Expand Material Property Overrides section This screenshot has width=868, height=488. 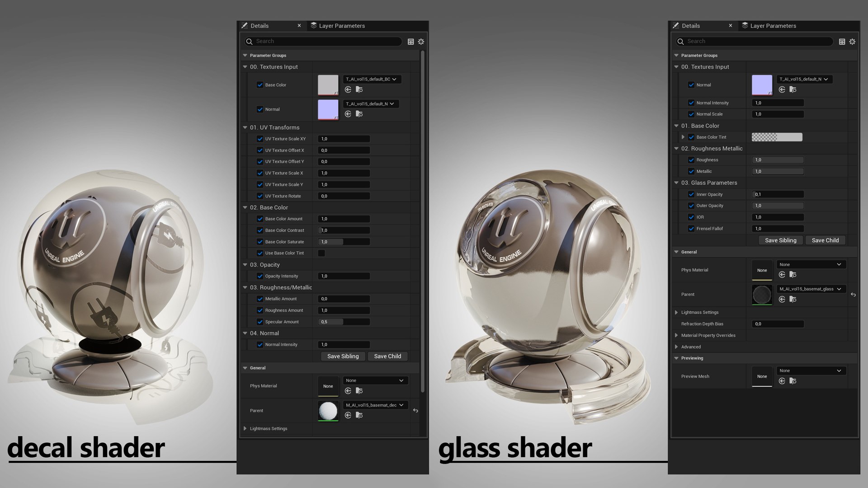pos(676,335)
